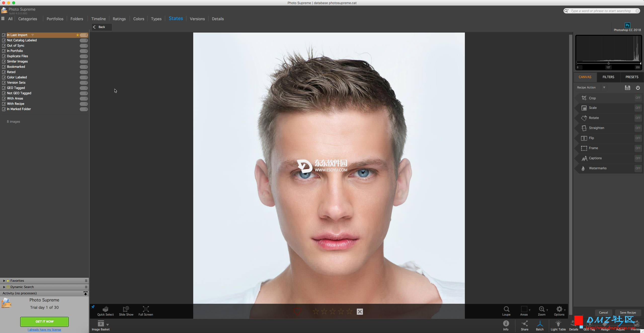Open the hamburger menu beside All

point(3,19)
